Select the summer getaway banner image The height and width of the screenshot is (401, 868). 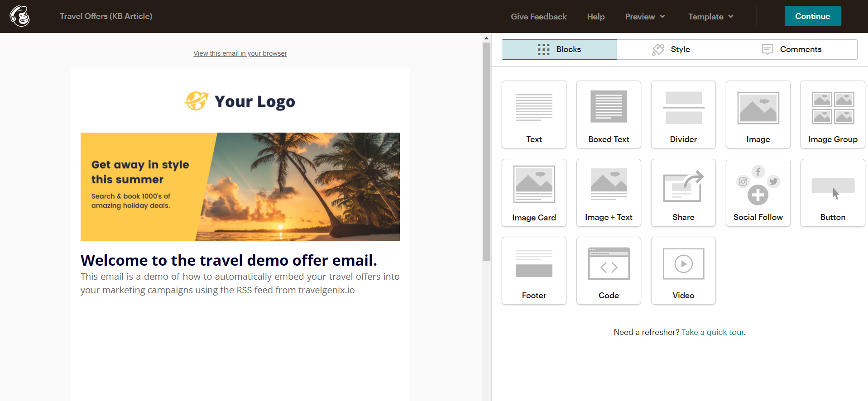[240, 186]
